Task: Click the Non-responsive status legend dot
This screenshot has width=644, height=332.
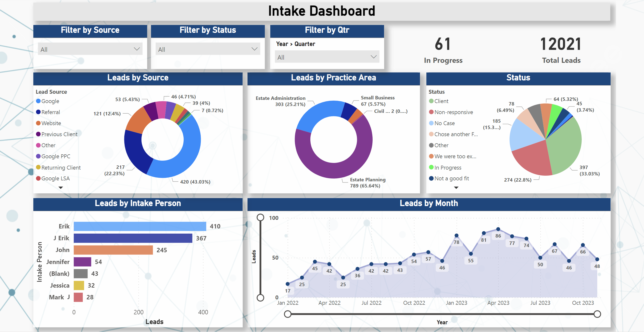Action: coord(431,112)
